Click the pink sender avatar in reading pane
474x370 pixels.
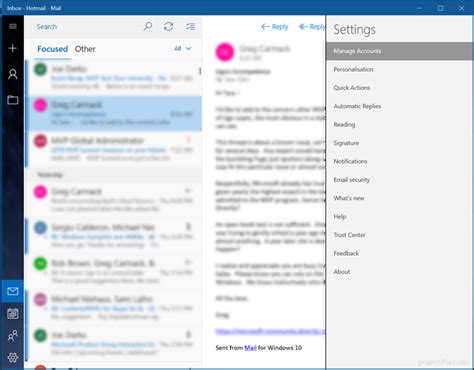tap(225, 52)
